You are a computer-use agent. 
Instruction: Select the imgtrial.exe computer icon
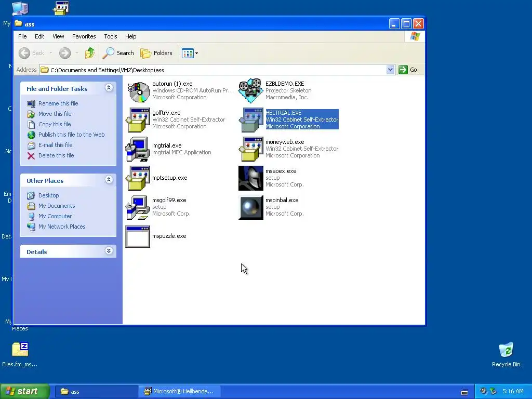point(138,149)
